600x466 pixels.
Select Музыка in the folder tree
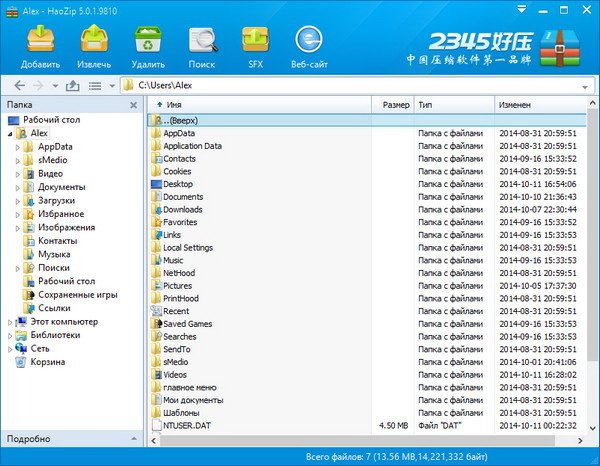tap(54, 254)
